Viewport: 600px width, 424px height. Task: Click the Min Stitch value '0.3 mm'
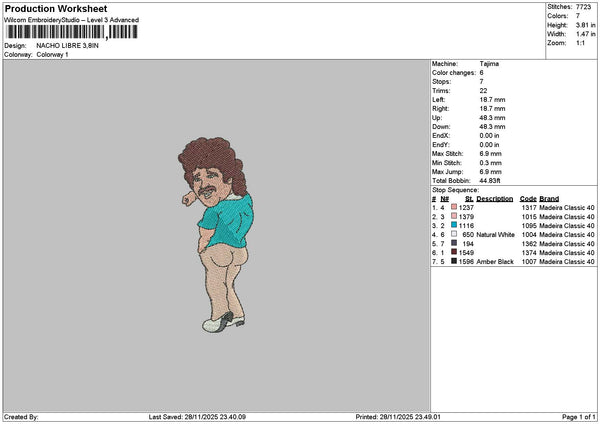pos(490,163)
